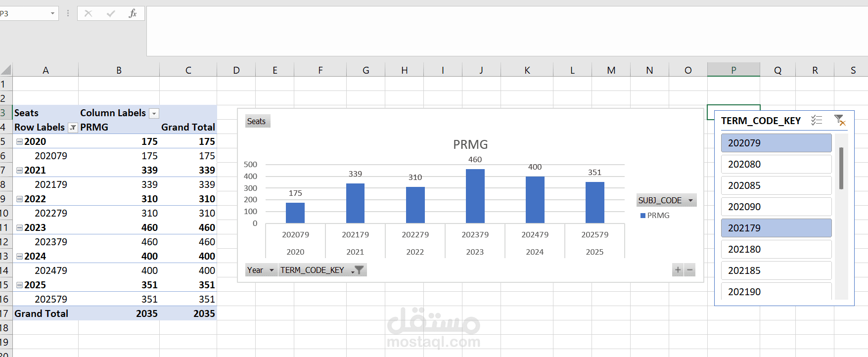Click the Seats chart field button
Viewport: 868px width, 357px height.
click(258, 121)
